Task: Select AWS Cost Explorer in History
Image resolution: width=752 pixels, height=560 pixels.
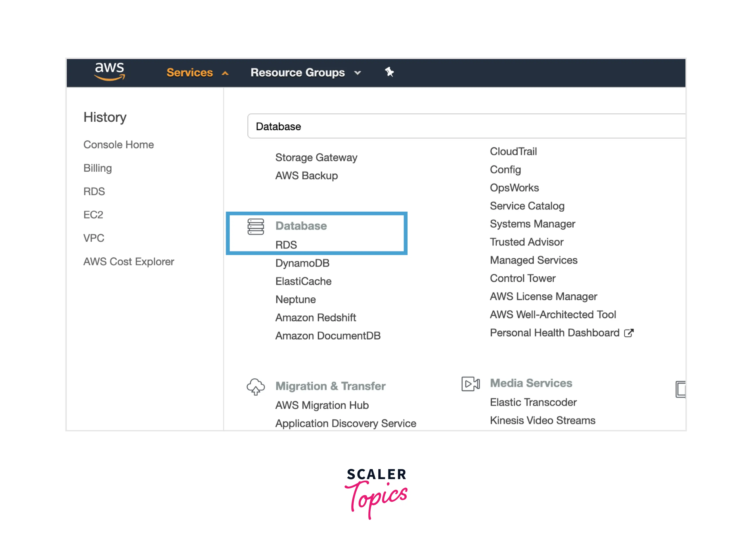Action: pos(128,262)
